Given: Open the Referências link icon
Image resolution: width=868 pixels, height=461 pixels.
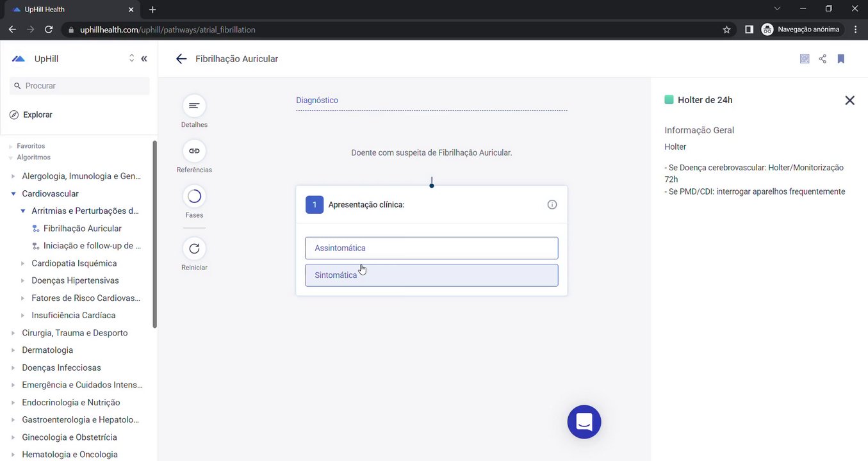Looking at the screenshot, I should point(194,151).
